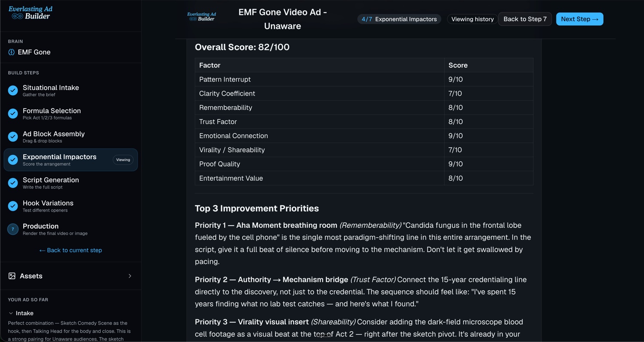Click the Proof Quality factor cell
Viewport: 644px width, 342px height.
319,164
